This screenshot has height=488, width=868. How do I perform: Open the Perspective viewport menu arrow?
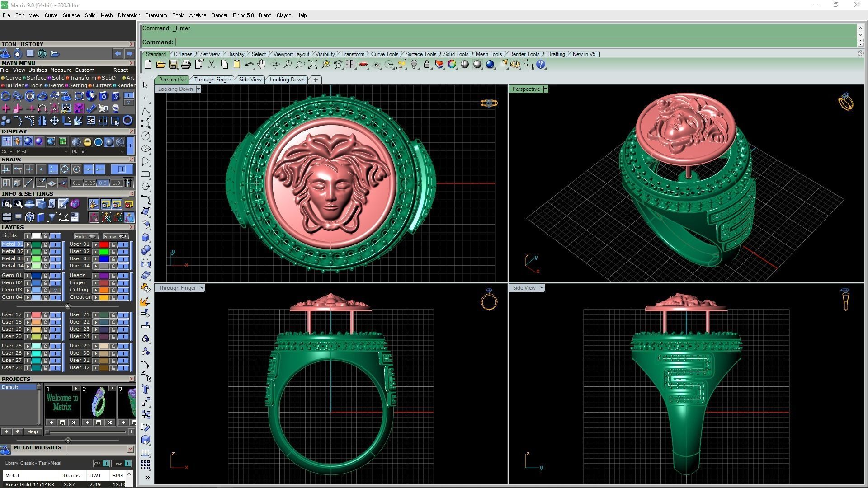(546, 89)
